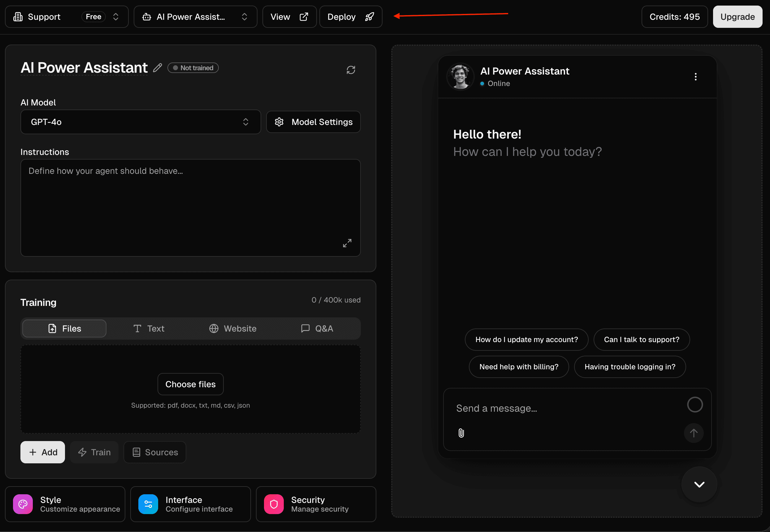
Task: Switch to the Q&A training tab
Action: tap(317, 329)
